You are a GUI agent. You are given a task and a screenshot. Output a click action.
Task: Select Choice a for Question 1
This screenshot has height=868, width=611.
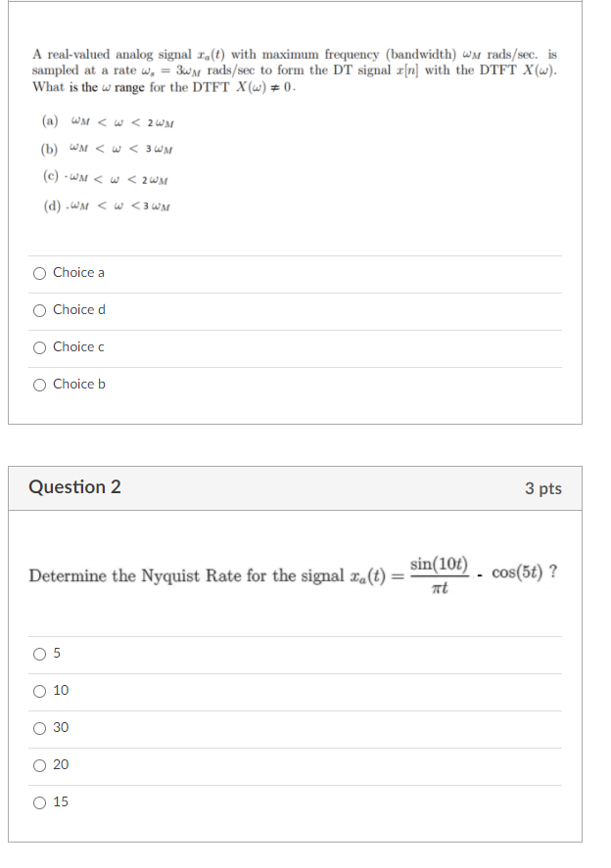click(39, 273)
